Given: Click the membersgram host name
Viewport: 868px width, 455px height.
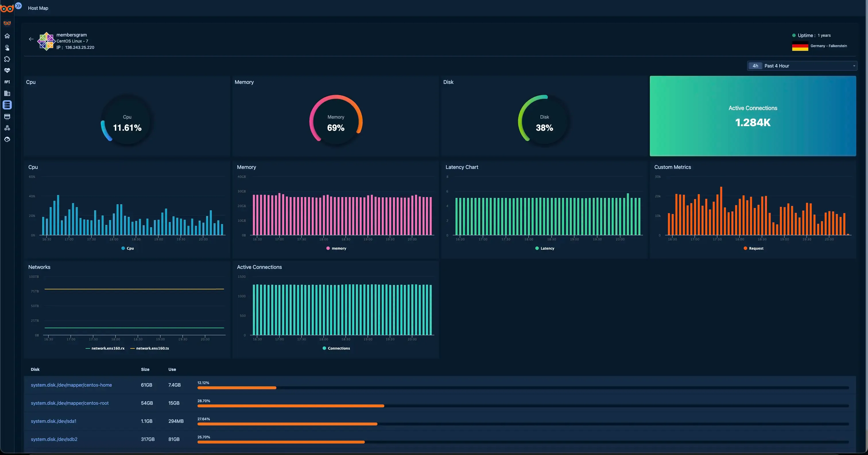Looking at the screenshot, I should tap(71, 35).
